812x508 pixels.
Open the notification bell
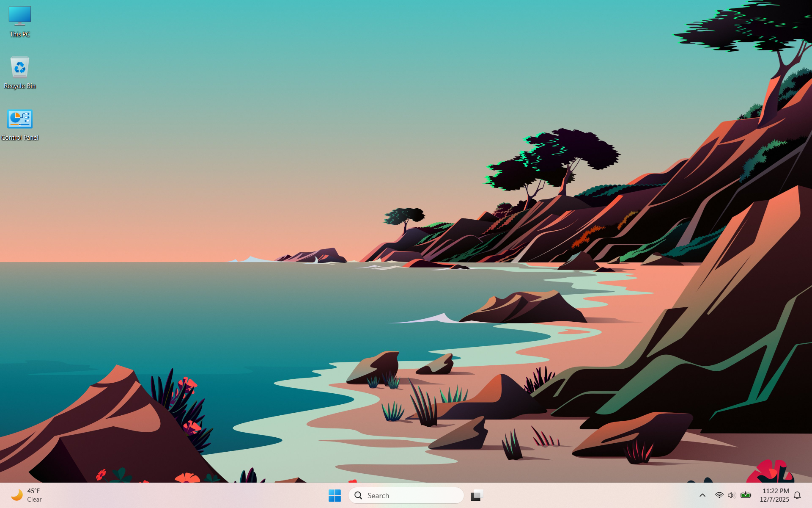pos(798,495)
